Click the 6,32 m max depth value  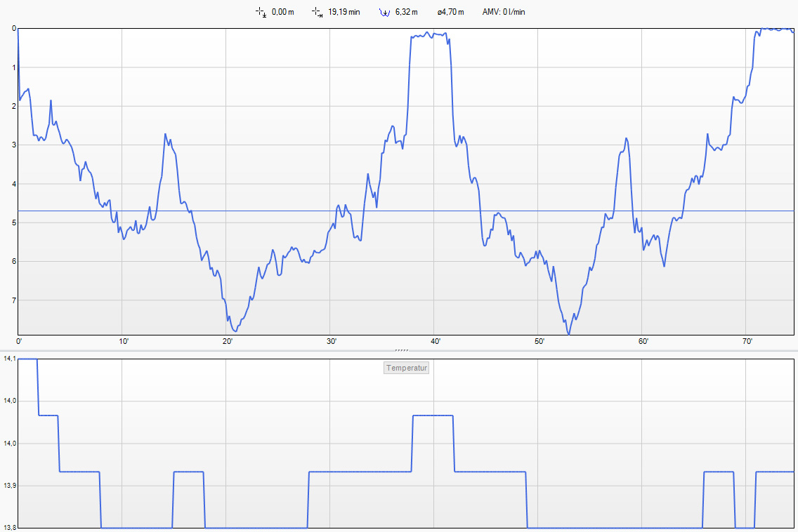tap(406, 12)
